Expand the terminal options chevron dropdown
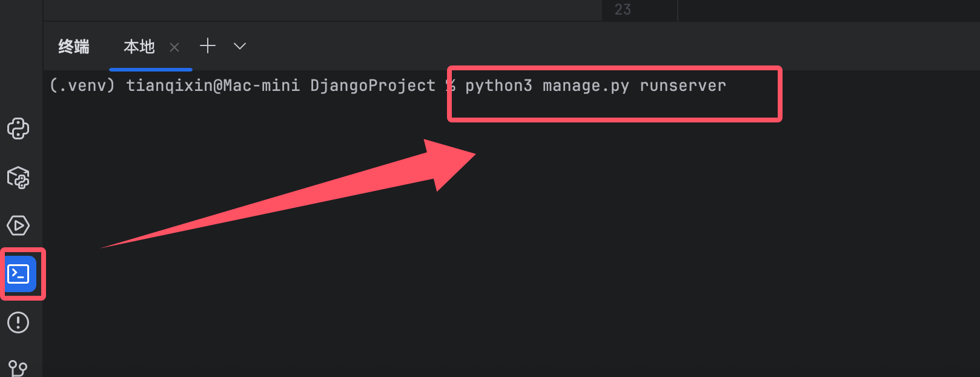The image size is (980, 377). pos(240,46)
